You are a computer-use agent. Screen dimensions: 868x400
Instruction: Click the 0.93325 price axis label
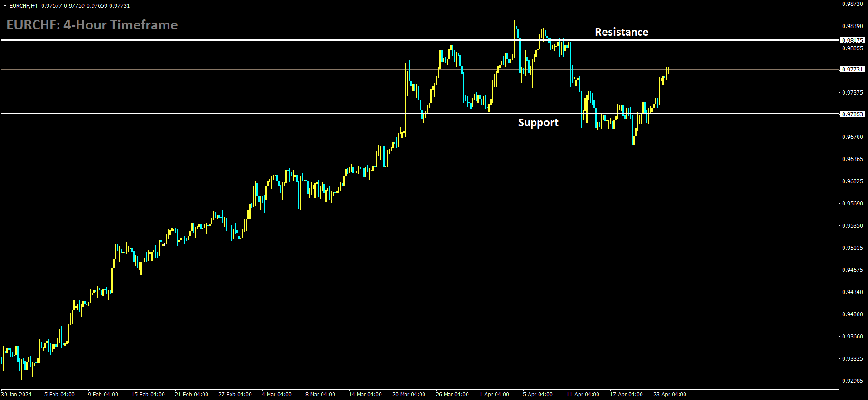852,358
